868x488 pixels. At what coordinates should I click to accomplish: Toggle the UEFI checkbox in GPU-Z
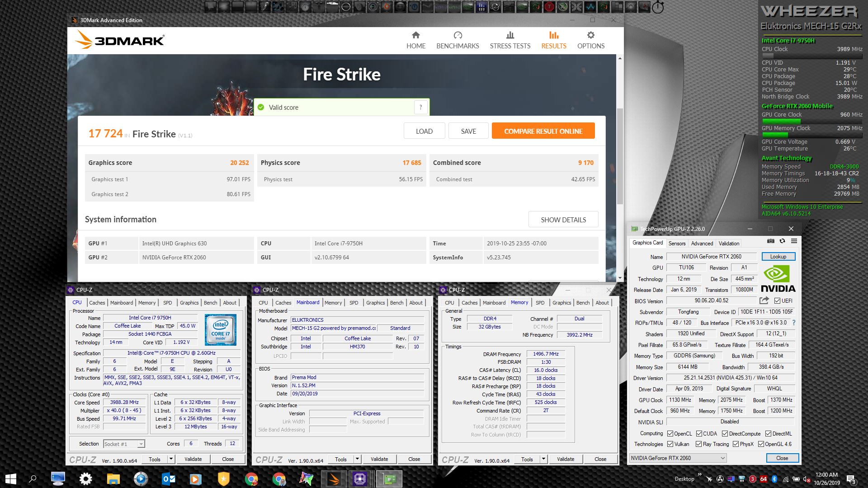[x=777, y=301]
